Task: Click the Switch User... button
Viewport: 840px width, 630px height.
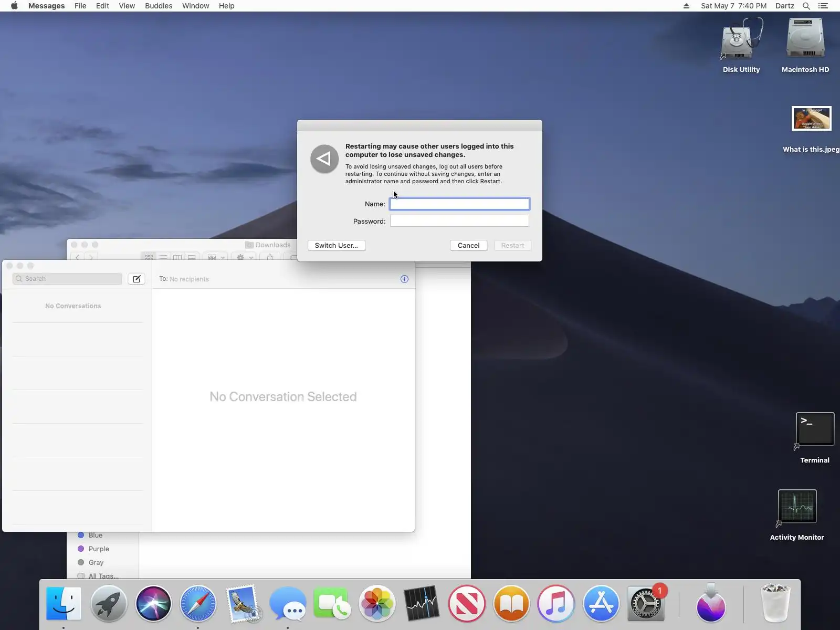Action: click(337, 245)
